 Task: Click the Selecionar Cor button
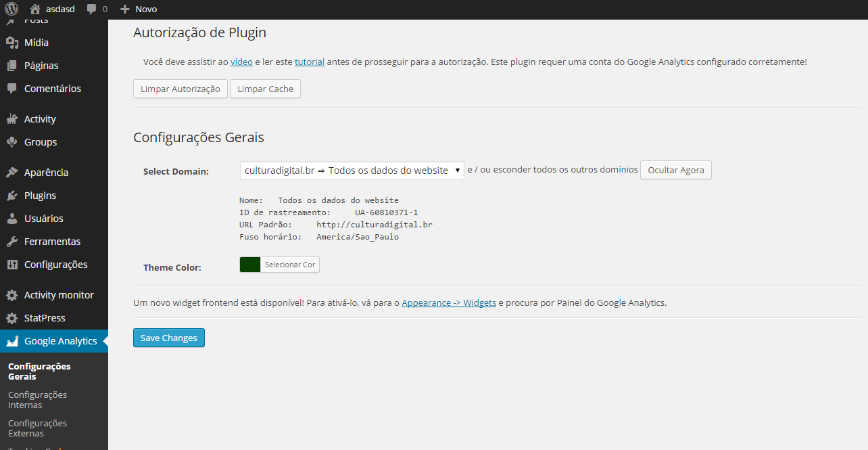click(290, 265)
